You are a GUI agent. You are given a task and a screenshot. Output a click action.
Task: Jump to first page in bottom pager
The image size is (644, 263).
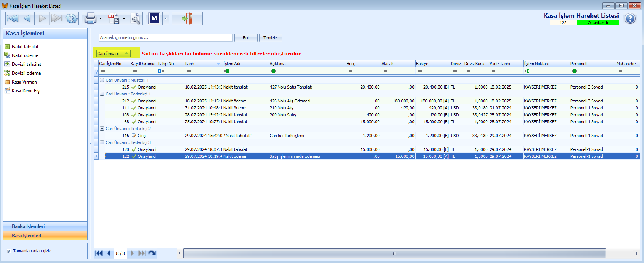pos(99,253)
